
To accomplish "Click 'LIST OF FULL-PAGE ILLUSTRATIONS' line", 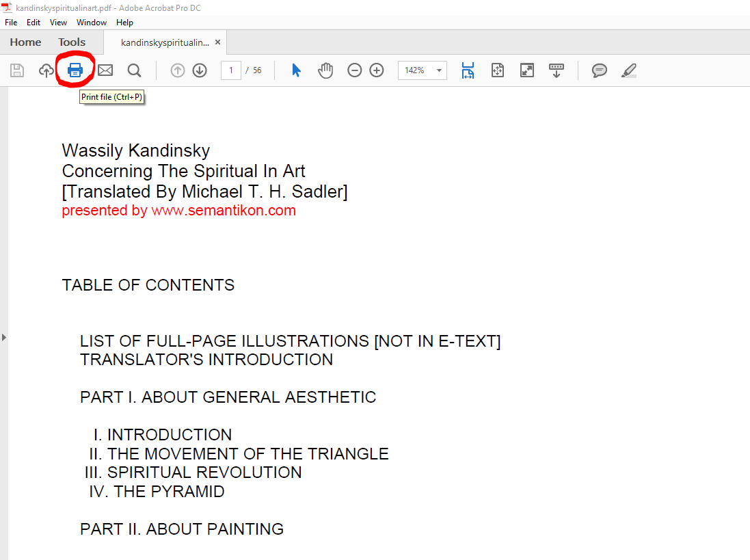I will [291, 341].
